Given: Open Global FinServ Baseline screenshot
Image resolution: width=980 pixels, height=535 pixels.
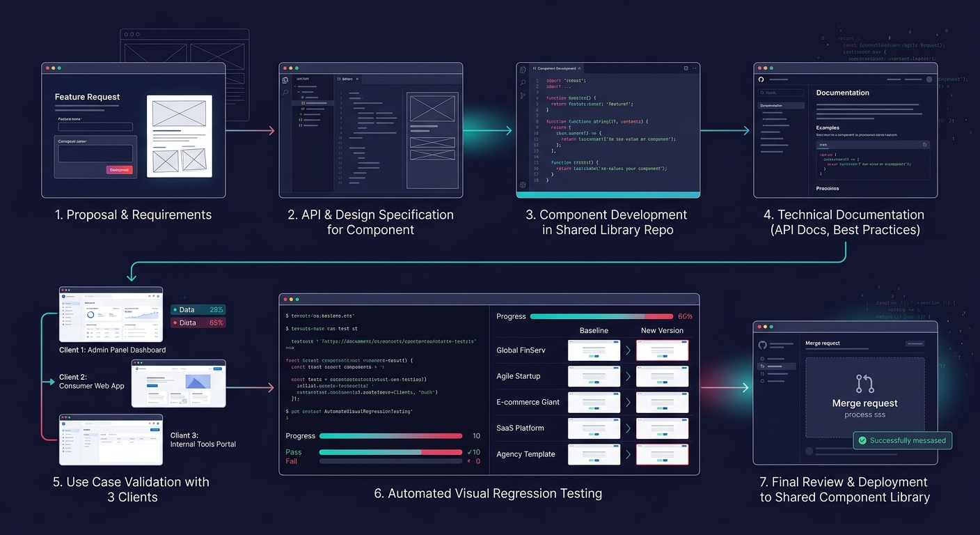Looking at the screenshot, I should [x=594, y=350].
